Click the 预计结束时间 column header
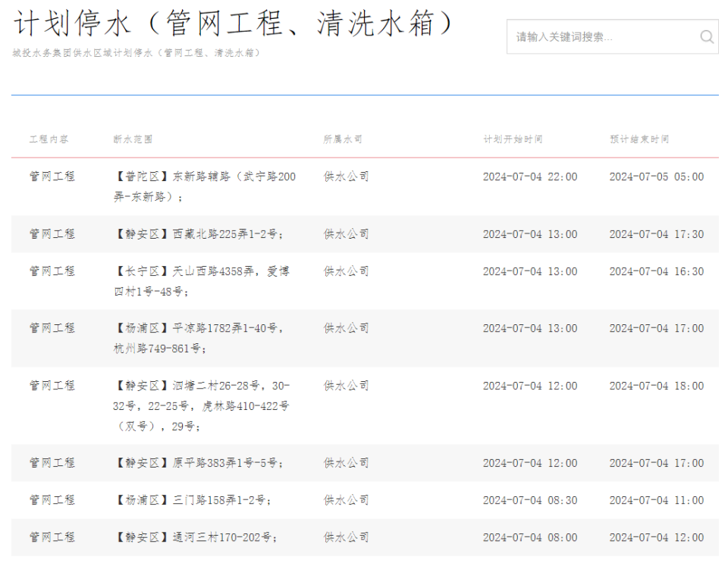Viewport: 728px width, 563px height. tap(639, 139)
